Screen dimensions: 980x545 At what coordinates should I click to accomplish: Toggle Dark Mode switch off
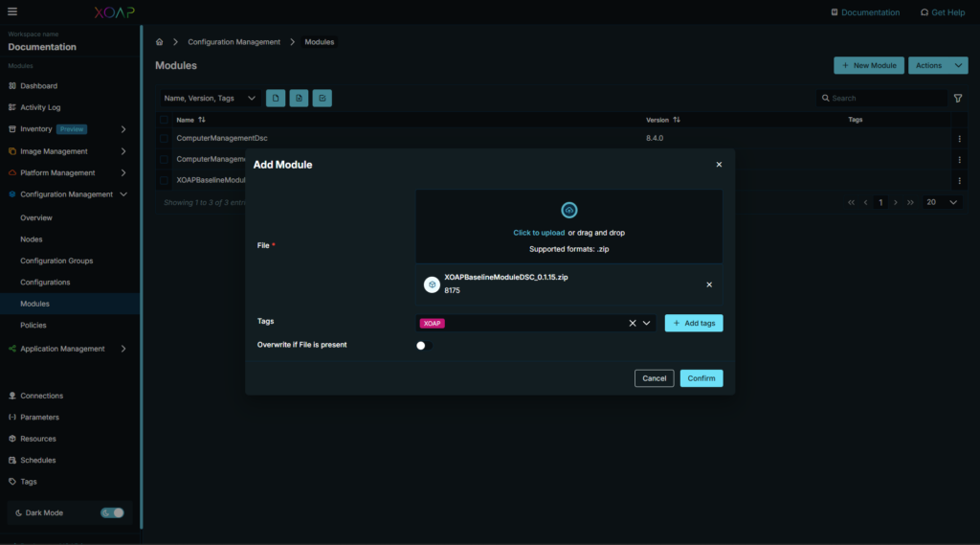(113, 512)
